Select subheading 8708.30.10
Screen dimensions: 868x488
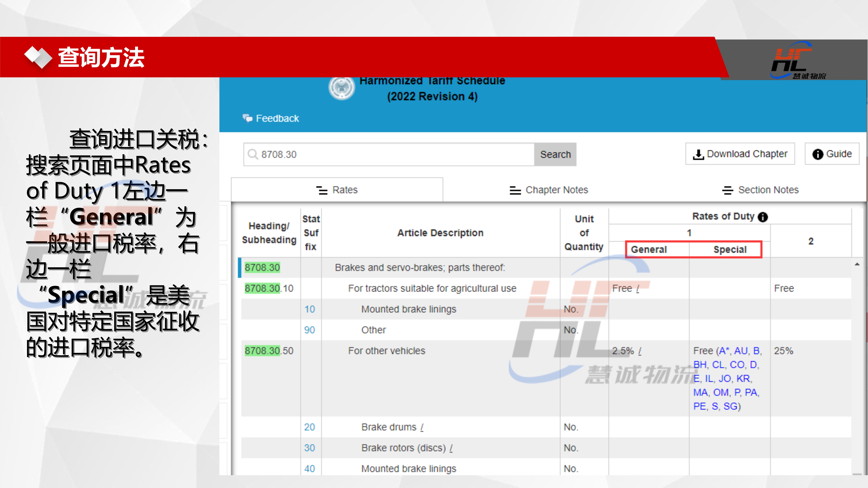click(269, 288)
